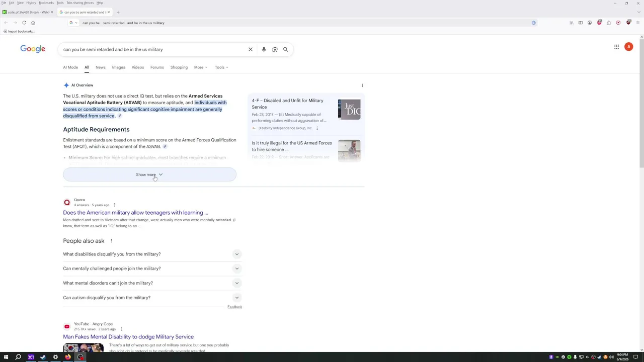Open the Tools dropdown
644x362 pixels.
coord(221,67)
